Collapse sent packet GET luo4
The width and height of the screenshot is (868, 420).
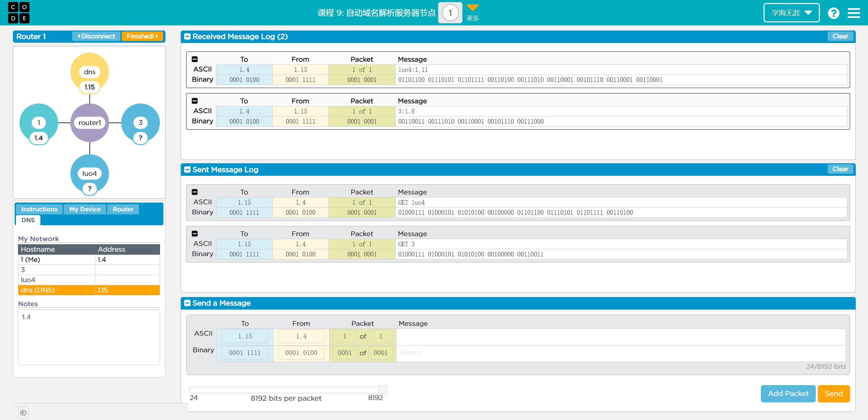[x=195, y=192]
